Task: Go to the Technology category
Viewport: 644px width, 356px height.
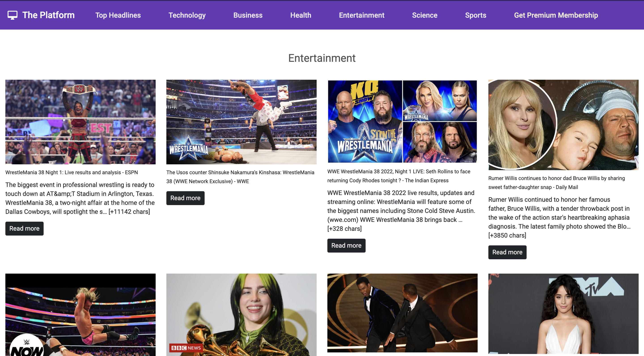Action: (x=187, y=15)
